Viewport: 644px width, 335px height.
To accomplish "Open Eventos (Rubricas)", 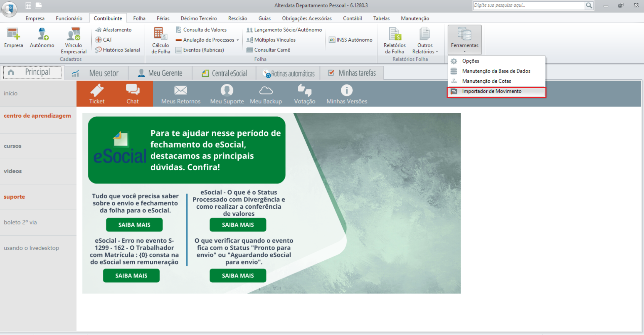I will [x=200, y=50].
